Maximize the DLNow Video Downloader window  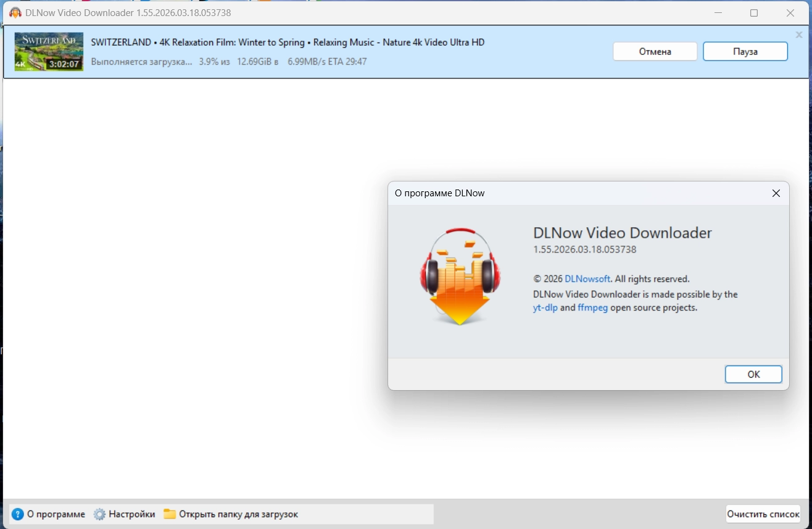(x=754, y=12)
